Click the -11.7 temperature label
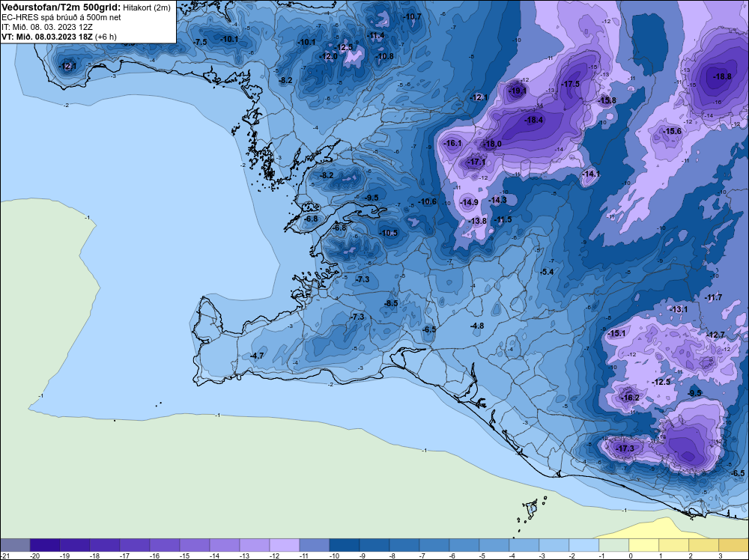Image resolution: width=749 pixels, height=560 pixels. coord(713,297)
